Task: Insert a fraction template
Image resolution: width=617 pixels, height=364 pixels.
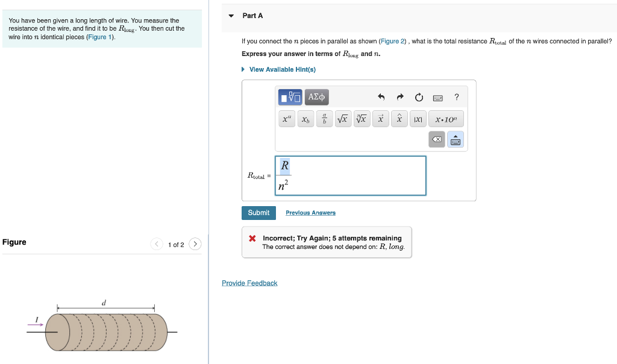Action: 324,119
